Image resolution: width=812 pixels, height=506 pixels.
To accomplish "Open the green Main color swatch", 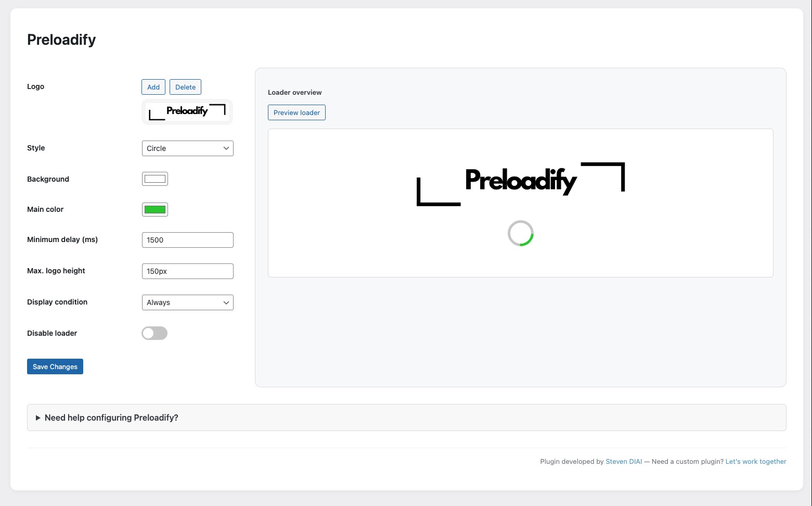I will tap(155, 210).
